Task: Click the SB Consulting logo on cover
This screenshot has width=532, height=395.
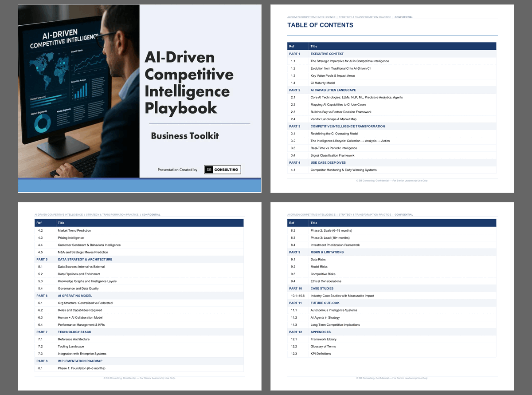Action: click(222, 170)
